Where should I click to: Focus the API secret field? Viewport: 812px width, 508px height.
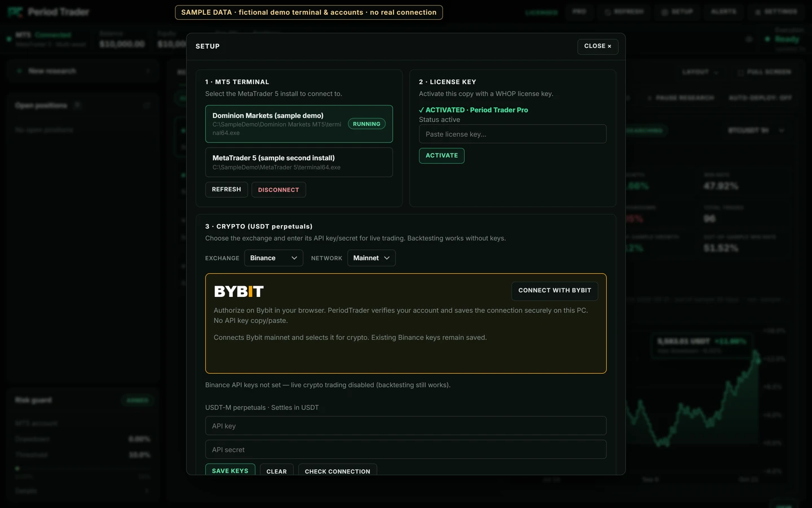[406, 449]
